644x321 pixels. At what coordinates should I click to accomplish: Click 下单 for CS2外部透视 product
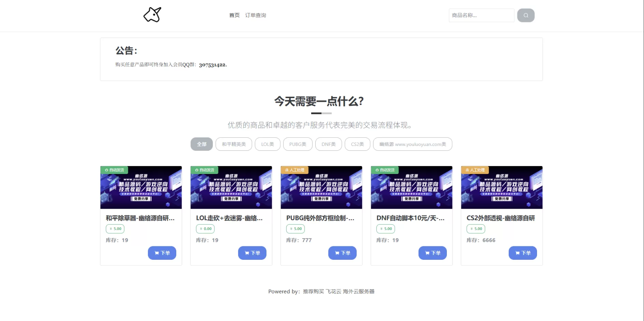[523, 253]
